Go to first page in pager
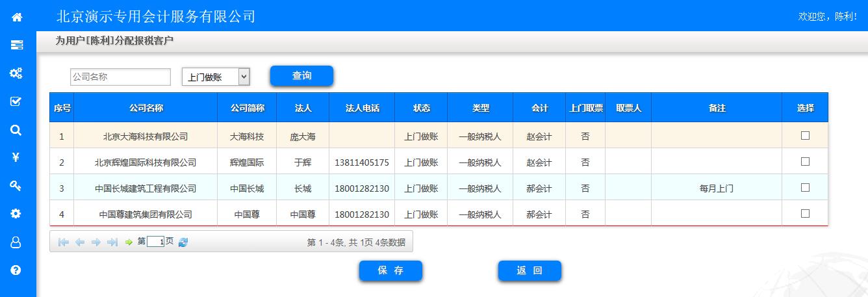The width and height of the screenshot is (868, 297). tap(64, 242)
